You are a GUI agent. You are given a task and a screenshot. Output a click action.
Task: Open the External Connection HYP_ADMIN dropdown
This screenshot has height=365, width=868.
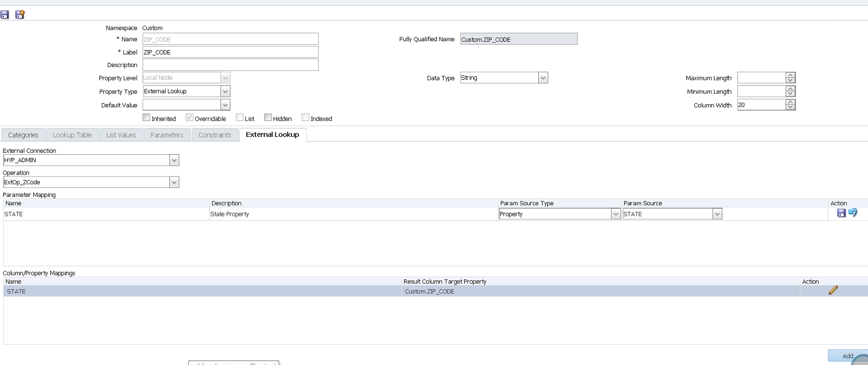pos(174,160)
